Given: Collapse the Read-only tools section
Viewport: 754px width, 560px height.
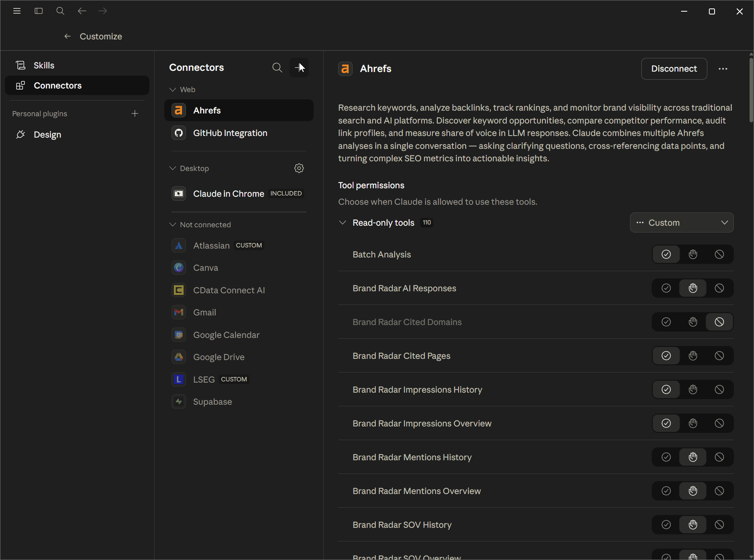Looking at the screenshot, I should tap(343, 222).
